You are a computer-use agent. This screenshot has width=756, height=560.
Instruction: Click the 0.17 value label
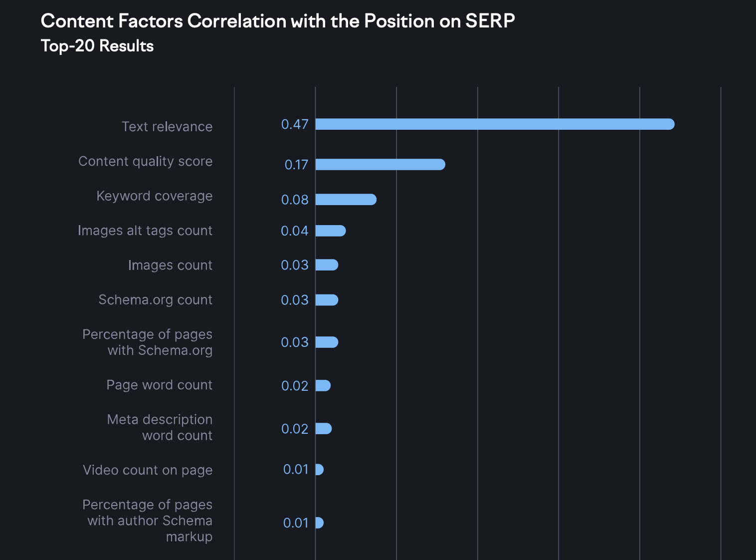[296, 165]
